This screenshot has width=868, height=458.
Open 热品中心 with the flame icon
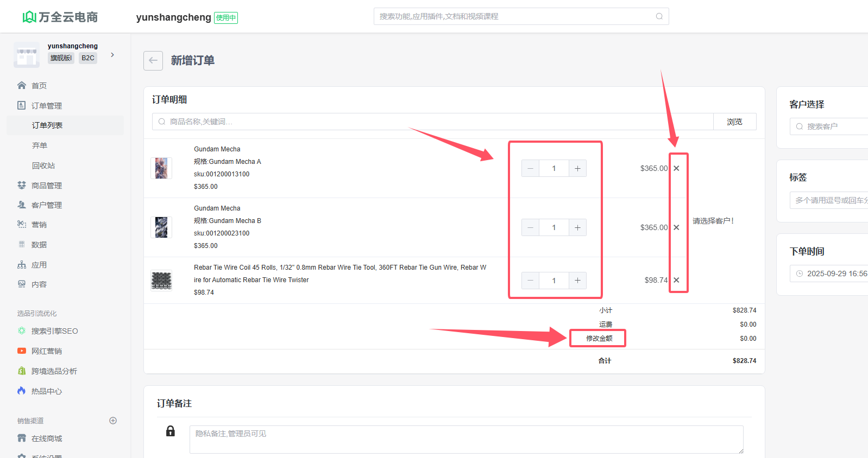[47, 391]
